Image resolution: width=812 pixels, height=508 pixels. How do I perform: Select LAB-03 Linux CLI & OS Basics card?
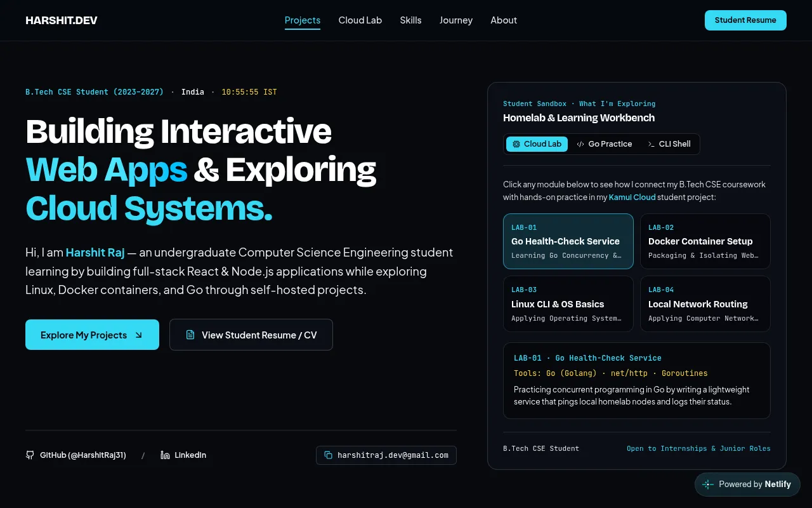(x=568, y=304)
